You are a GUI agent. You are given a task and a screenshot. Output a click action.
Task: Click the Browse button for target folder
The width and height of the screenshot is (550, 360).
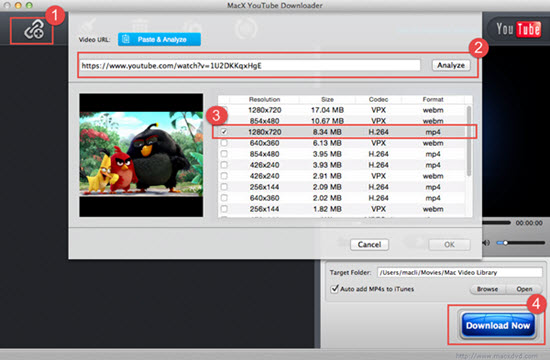click(487, 289)
